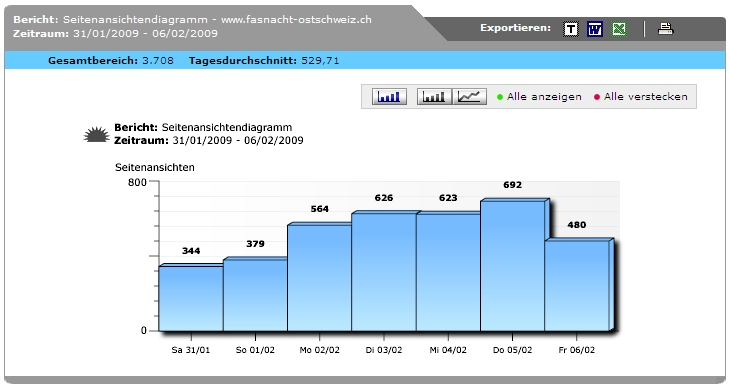Click the Exportieren label
This screenshot has width=730, height=389.
coord(515,28)
